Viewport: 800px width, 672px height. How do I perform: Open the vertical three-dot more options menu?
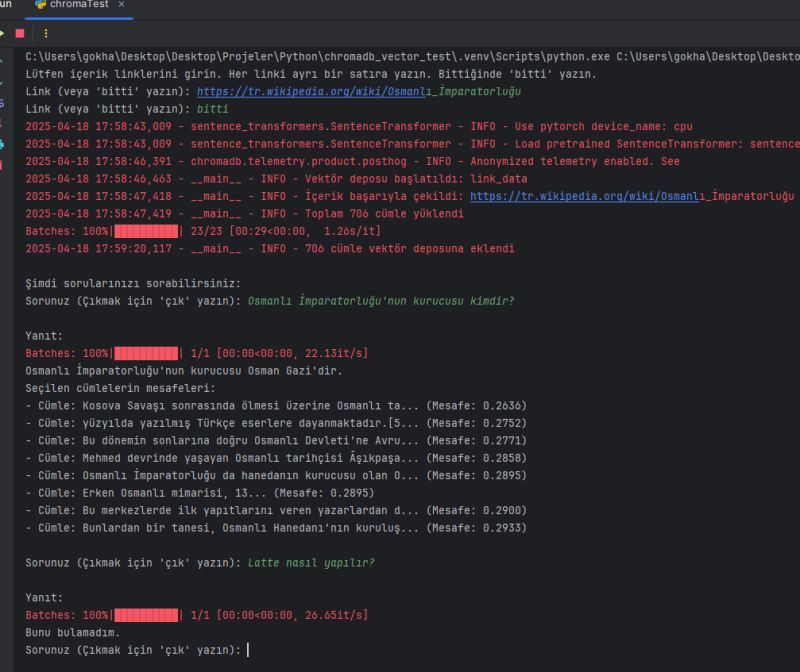click(45, 33)
